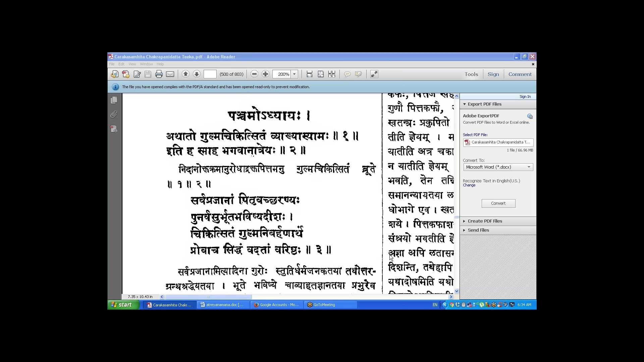
Task: Click the page number input field
Action: pyautogui.click(x=210, y=74)
